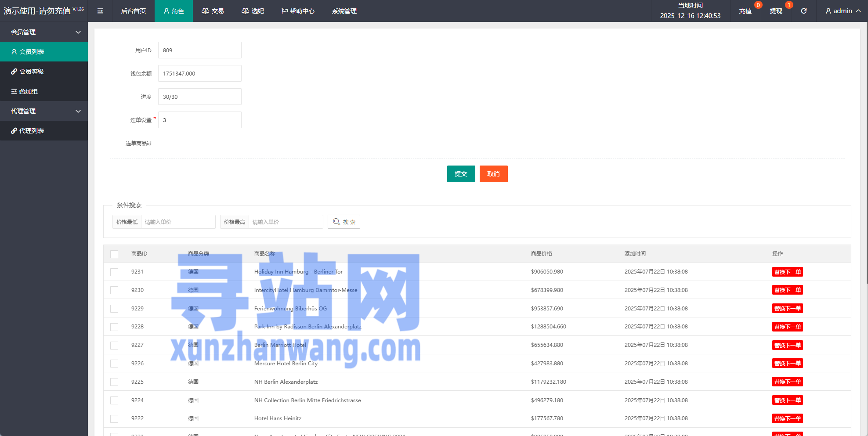Check the box for product 9227
This screenshot has width=868, height=436.
point(114,346)
